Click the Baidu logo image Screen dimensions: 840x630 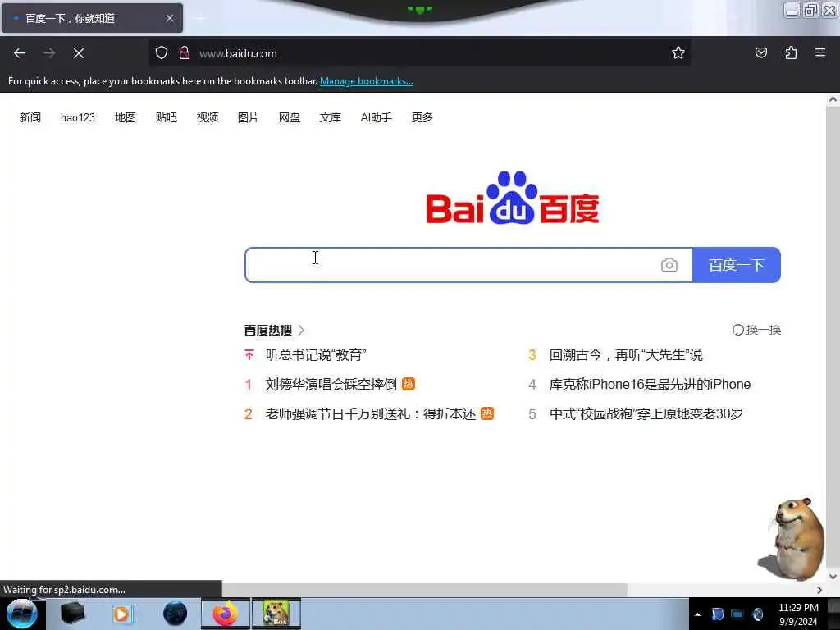[512, 198]
